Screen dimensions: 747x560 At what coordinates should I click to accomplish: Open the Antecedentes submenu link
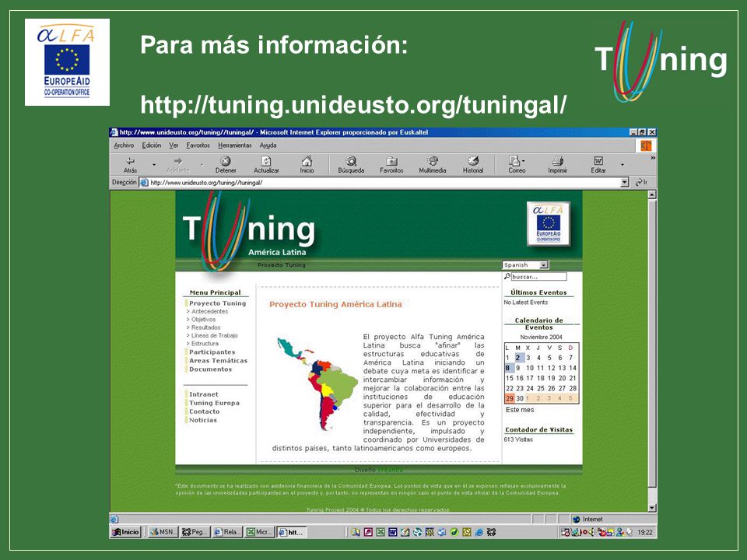[209, 311]
